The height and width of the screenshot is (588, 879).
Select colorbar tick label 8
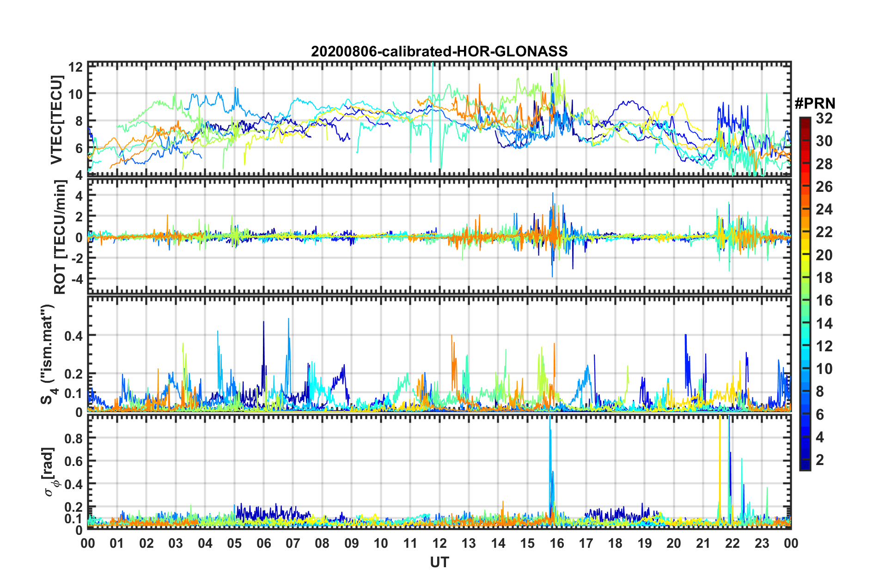coord(820,392)
